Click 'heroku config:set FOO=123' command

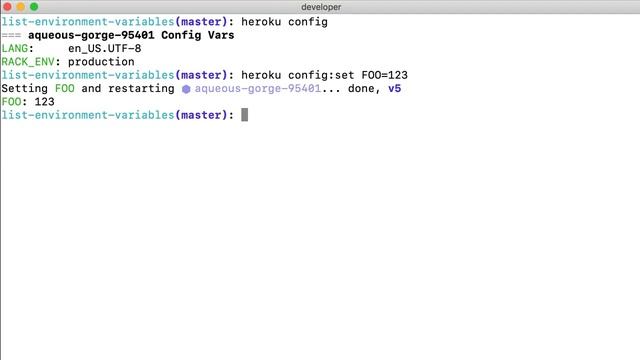pos(324,75)
